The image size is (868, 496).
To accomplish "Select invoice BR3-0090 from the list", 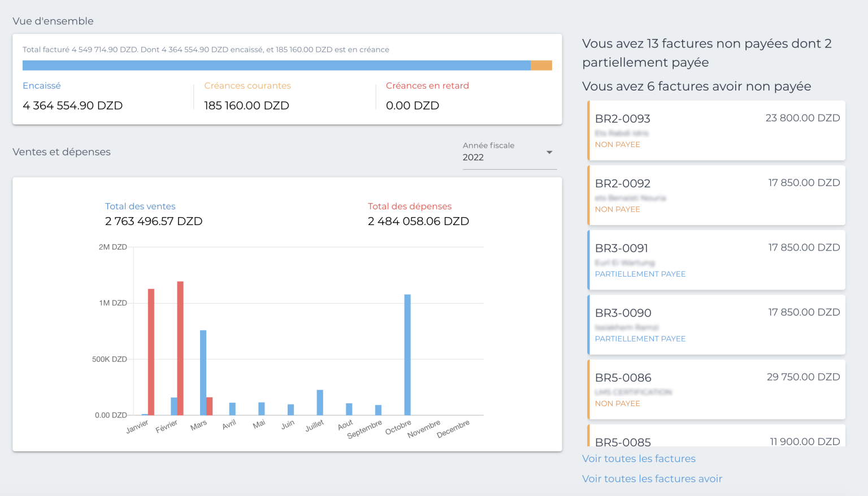I will (x=716, y=324).
